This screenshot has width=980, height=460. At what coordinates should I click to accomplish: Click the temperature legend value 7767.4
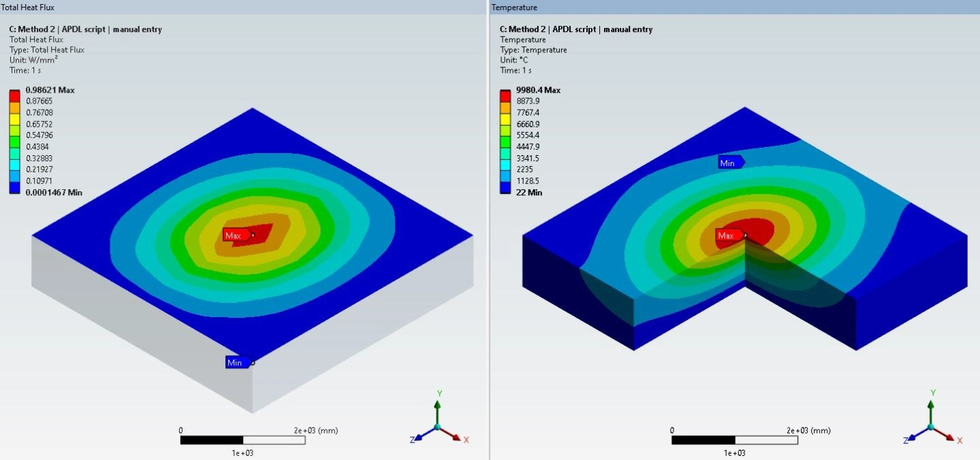pyautogui.click(x=528, y=113)
